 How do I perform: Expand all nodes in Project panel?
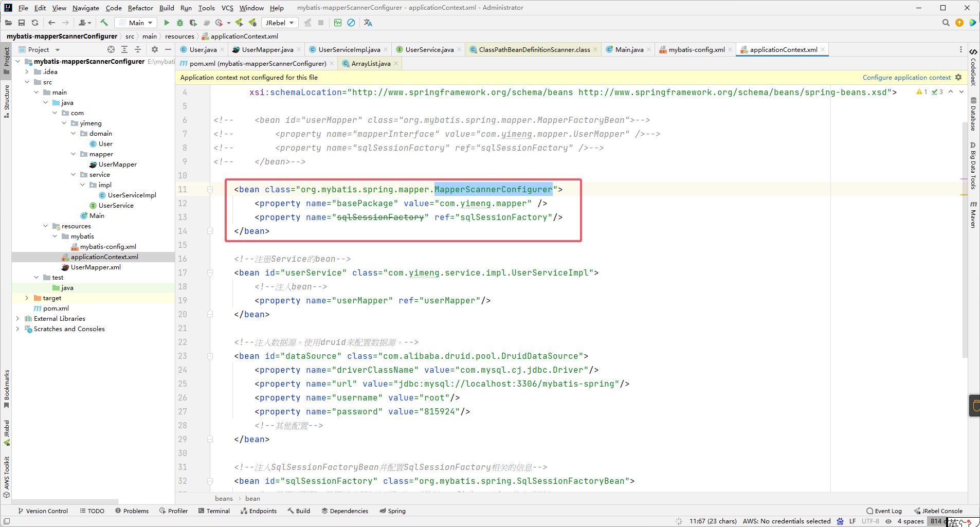click(124, 49)
